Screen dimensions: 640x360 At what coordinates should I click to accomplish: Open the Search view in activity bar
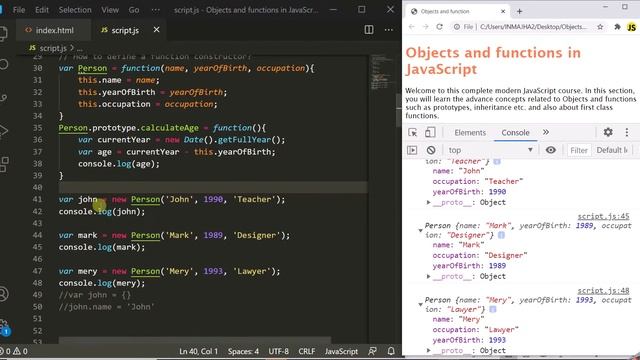pos(3,64)
